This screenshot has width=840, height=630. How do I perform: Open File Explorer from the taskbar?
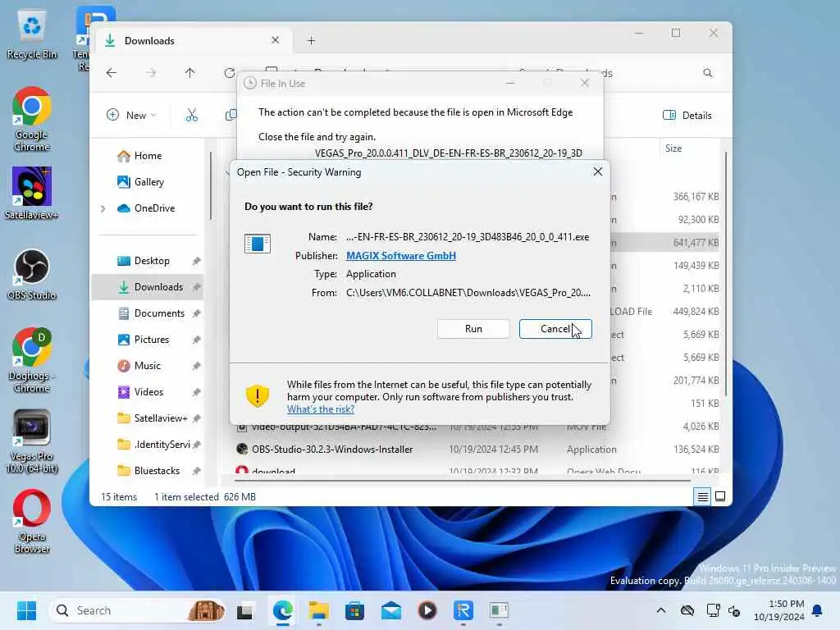click(319, 610)
